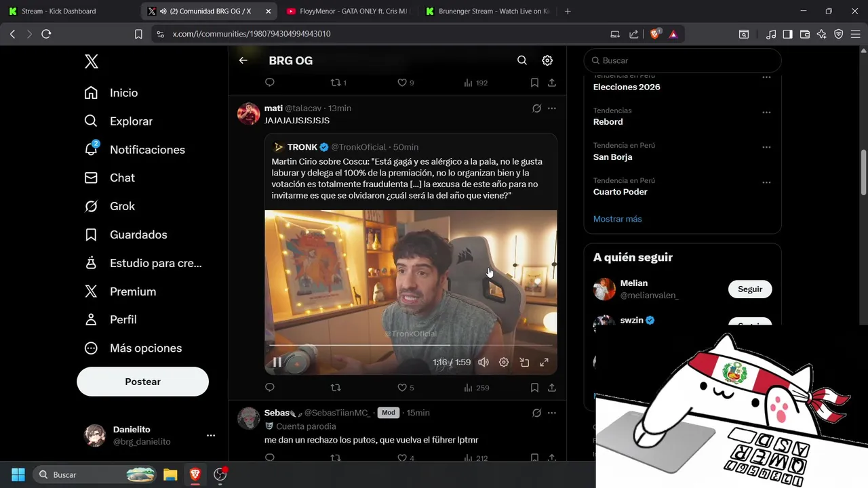Open options for Rebord trend
Screen dimensions: 868x488
click(x=766, y=113)
